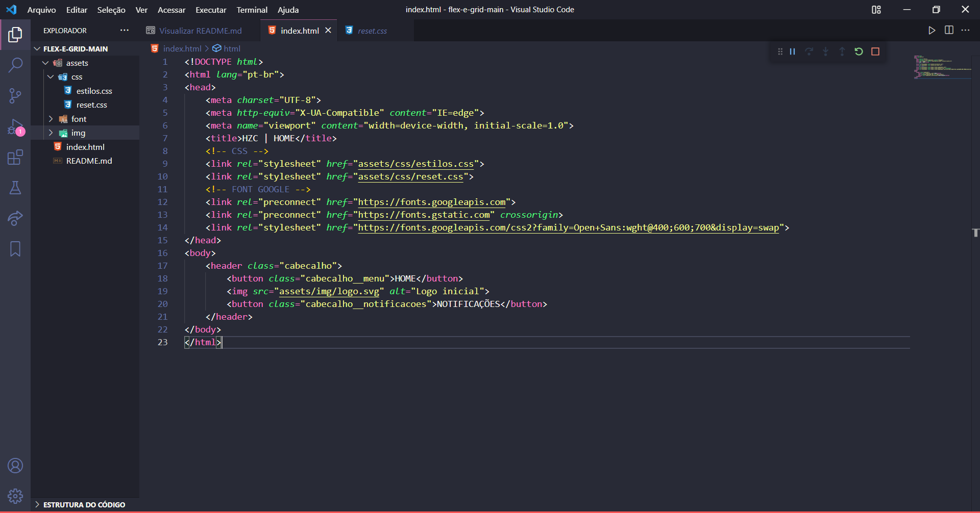Place cursor at the closing </body> tag
The image size is (980, 513).
point(203,329)
